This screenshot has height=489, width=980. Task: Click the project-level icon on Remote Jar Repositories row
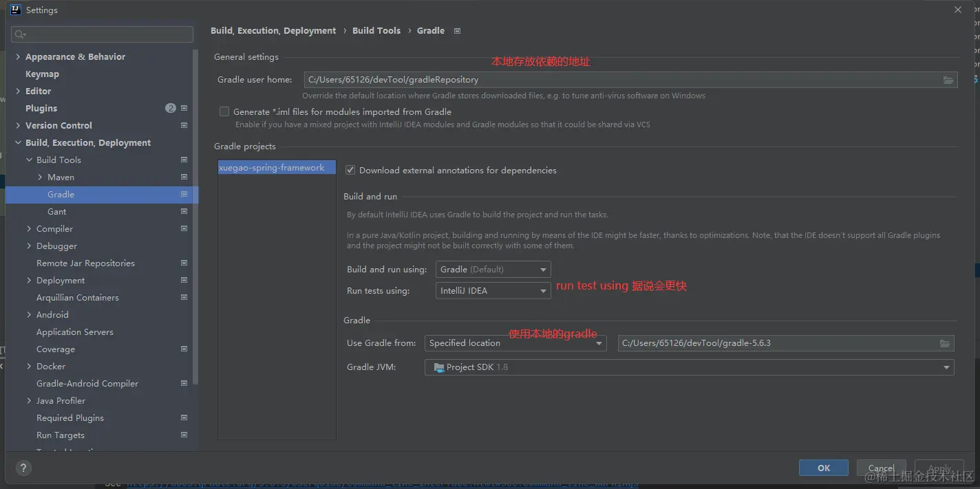click(184, 263)
